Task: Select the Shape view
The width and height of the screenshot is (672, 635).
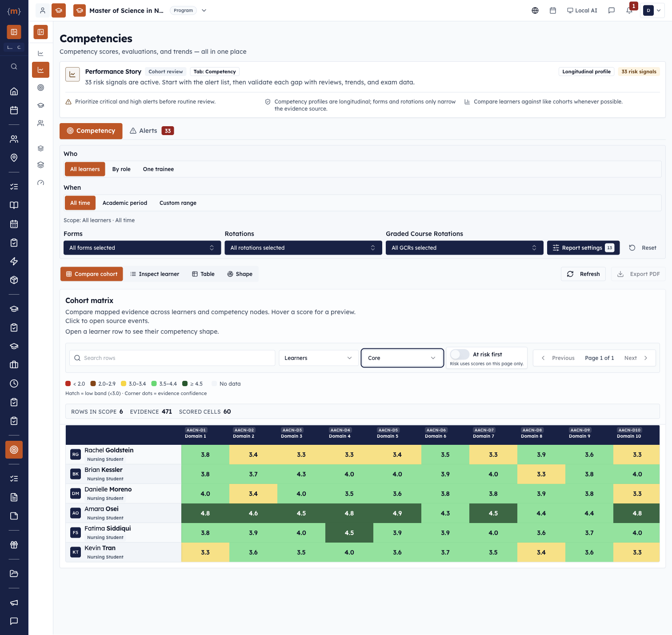Action: tap(240, 274)
